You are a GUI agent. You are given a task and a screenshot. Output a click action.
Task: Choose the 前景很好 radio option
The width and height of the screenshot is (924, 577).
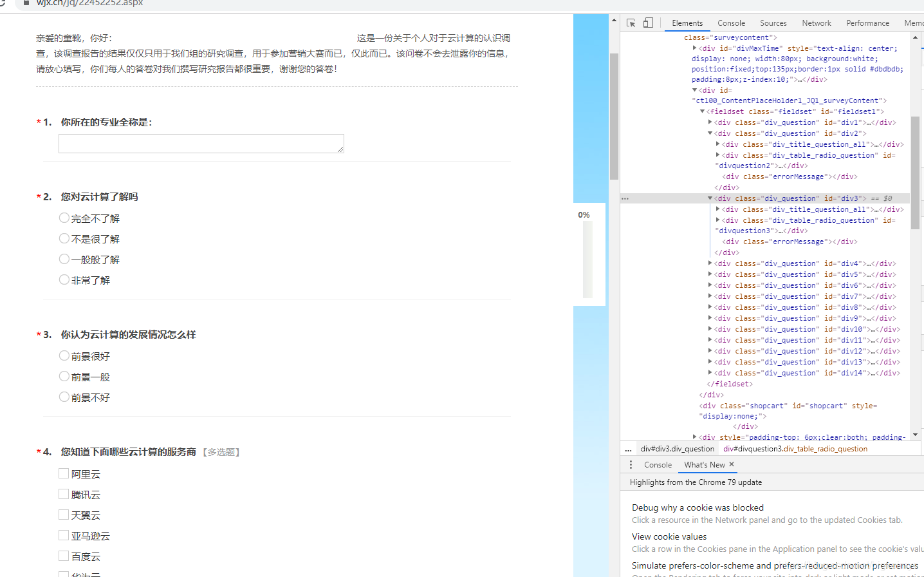[x=64, y=356]
